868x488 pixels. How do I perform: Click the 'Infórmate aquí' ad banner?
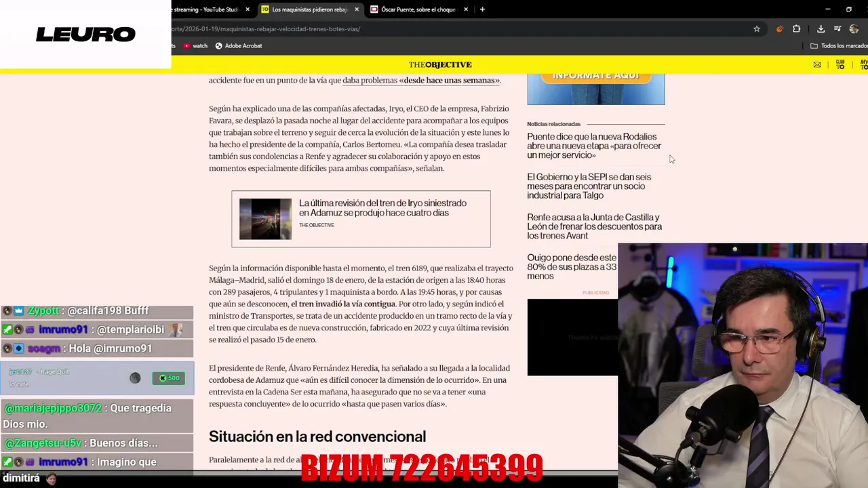coord(596,89)
